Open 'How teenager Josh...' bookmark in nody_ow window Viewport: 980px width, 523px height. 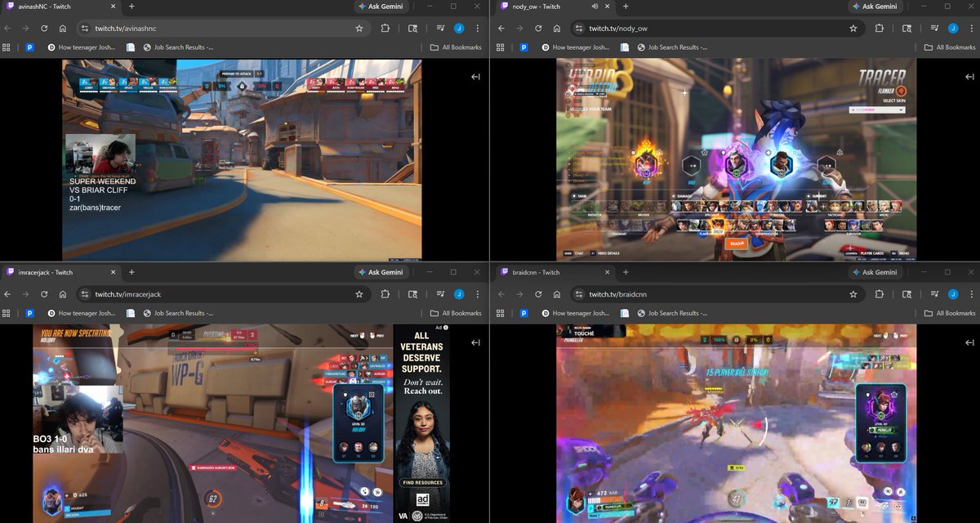pos(574,47)
